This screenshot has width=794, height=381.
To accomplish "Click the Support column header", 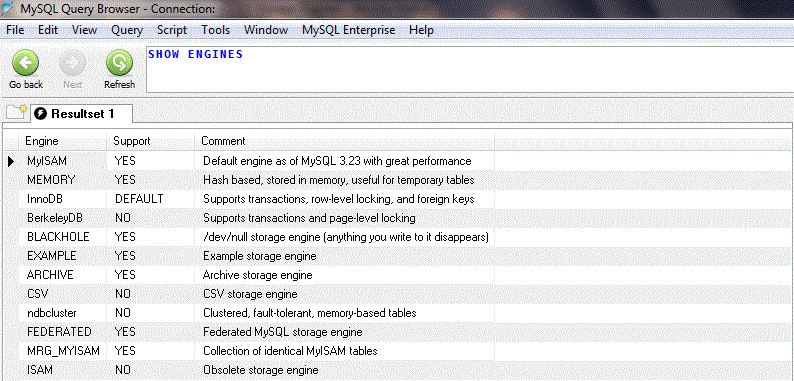I will [150, 141].
